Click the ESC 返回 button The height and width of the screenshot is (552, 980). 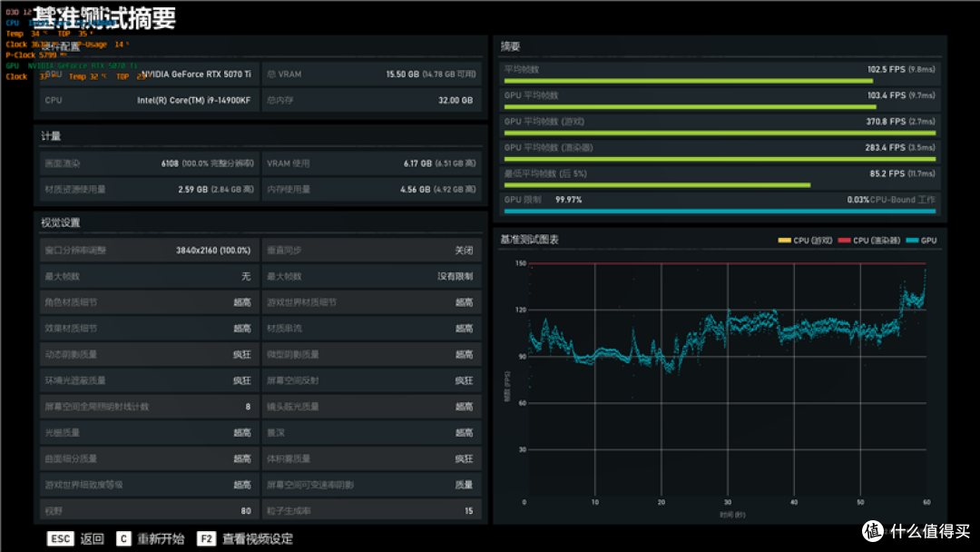tap(75, 539)
